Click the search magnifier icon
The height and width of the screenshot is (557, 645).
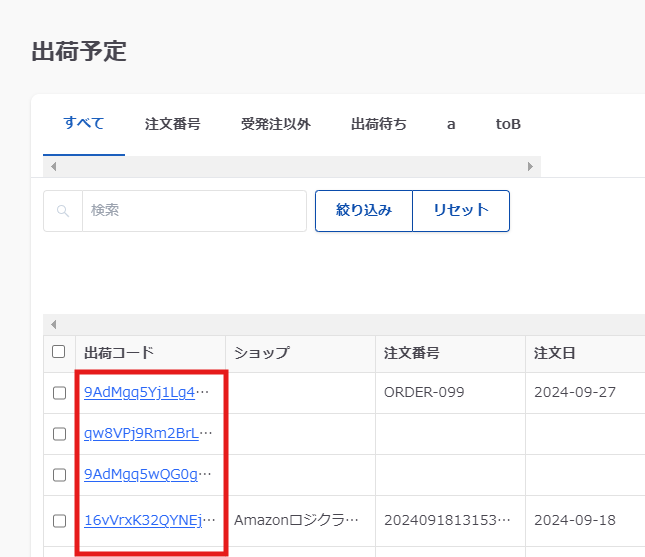pyautogui.click(x=63, y=211)
